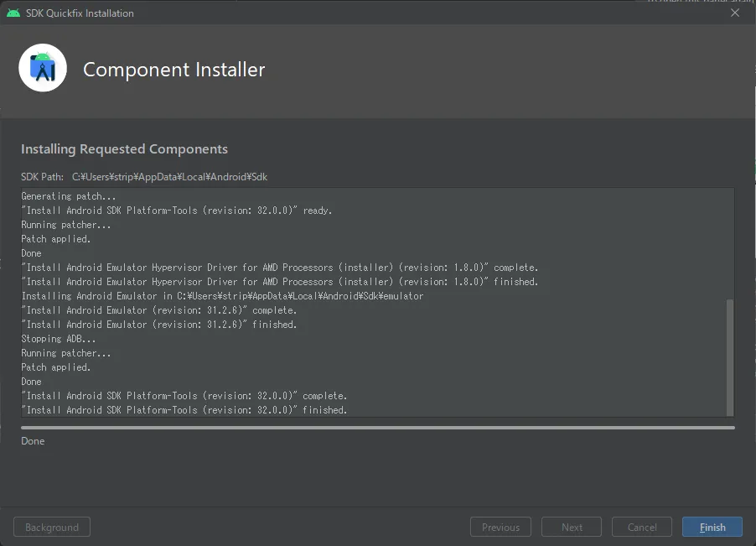Click the "Installing Android Emulator in" log line
Image resolution: width=756 pixels, height=546 pixels.
point(222,296)
